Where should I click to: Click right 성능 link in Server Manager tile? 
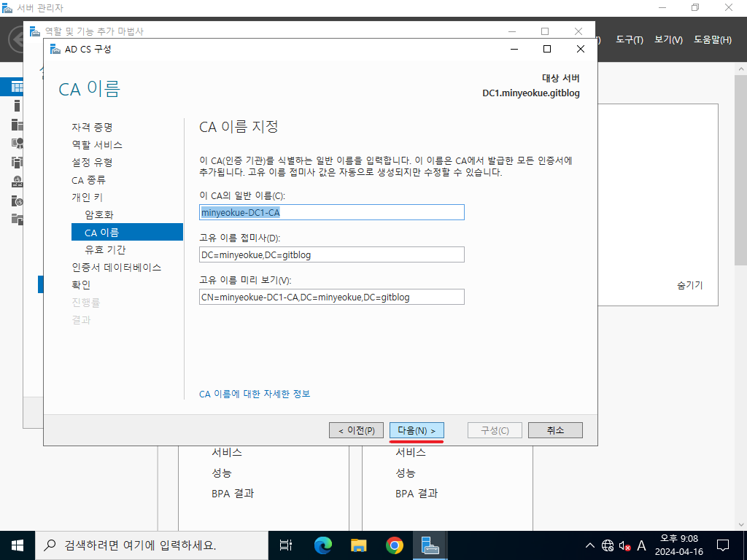tap(406, 472)
